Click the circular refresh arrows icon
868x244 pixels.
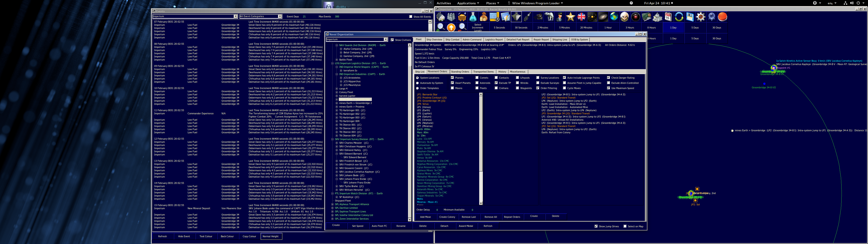[x=679, y=17]
